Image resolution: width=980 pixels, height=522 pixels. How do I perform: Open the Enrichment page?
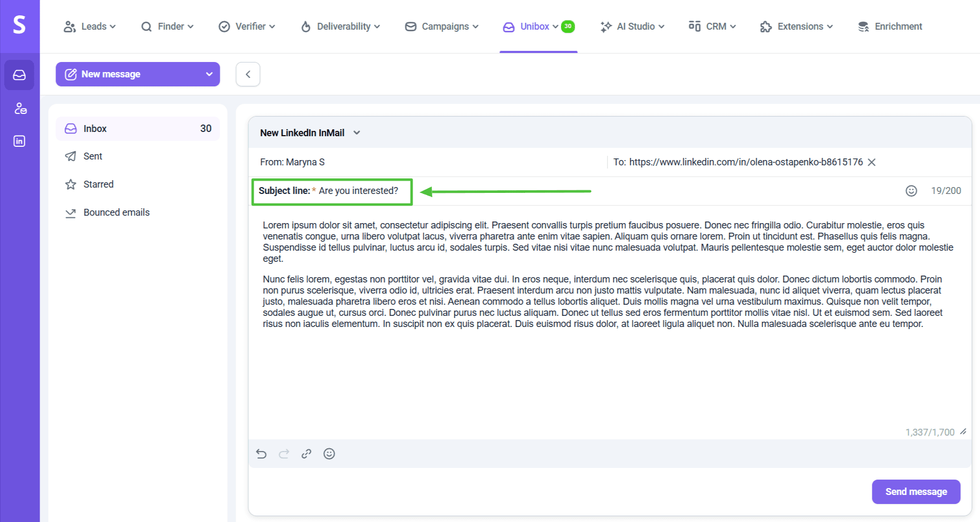(890, 26)
